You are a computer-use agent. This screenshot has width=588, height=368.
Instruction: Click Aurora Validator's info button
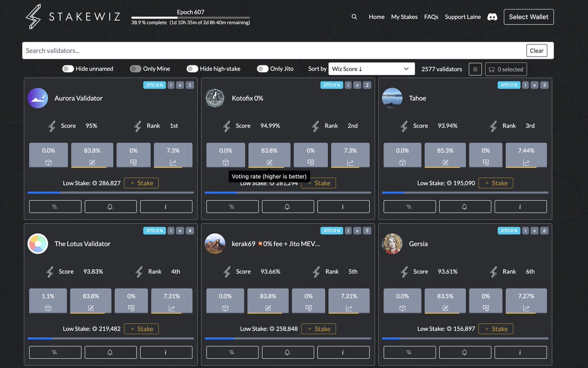[x=166, y=207]
